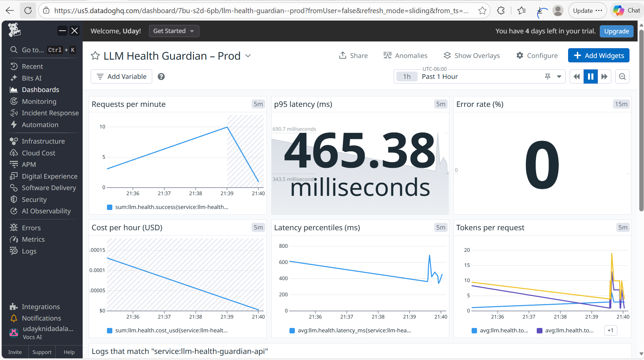Click the Go to search field
Viewport: 644px width, 360px height.
coord(42,50)
